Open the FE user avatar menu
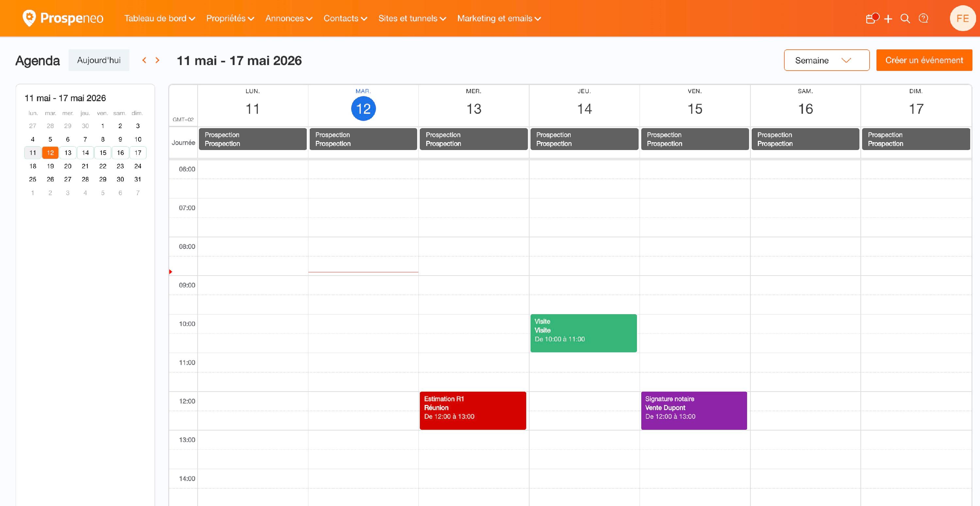The width and height of the screenshot is (980, 506). click(x=962, y=18)
